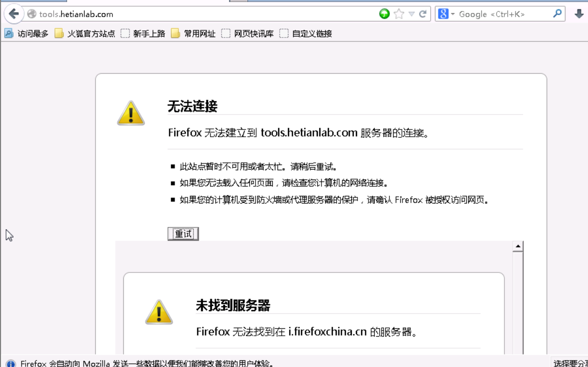Bookmark this page with the star icon
Viewport: 588px width, 367px height.
399,14
